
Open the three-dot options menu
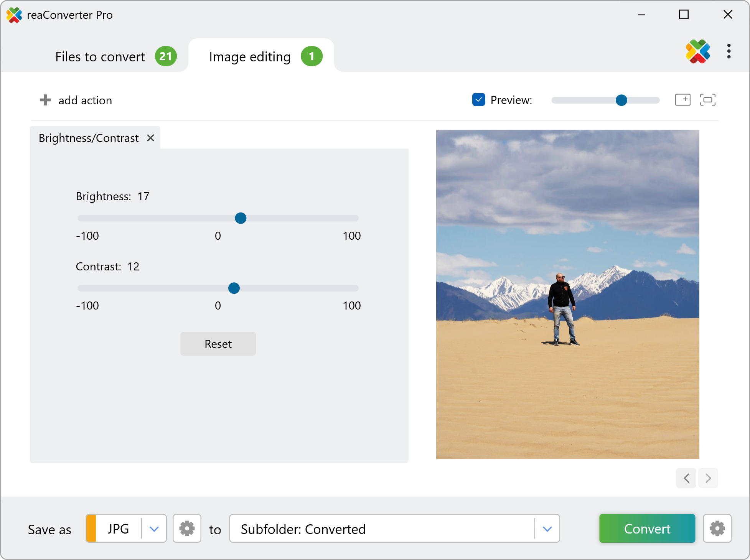[729, 51]
